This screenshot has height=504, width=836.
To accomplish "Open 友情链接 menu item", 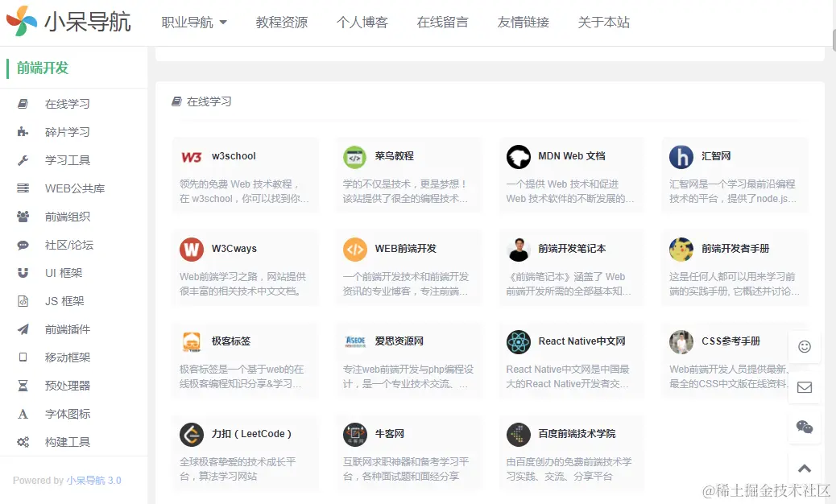I will tap(523, 23).
